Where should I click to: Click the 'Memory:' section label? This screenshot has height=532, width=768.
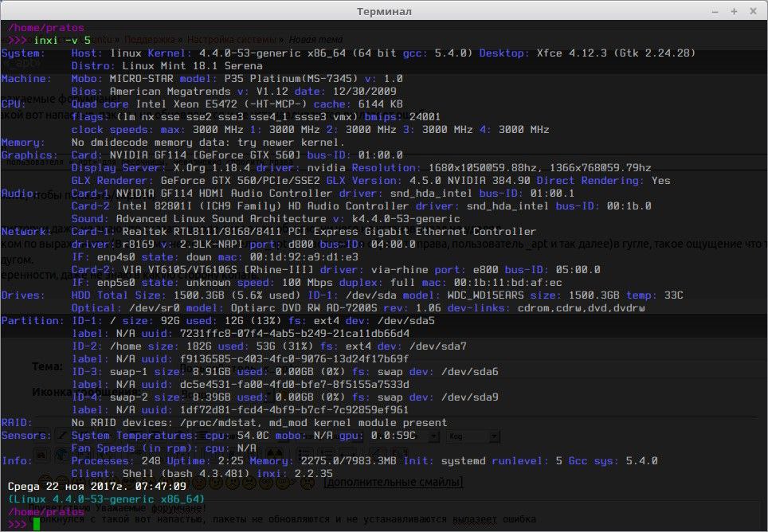[x=23, y=142]
